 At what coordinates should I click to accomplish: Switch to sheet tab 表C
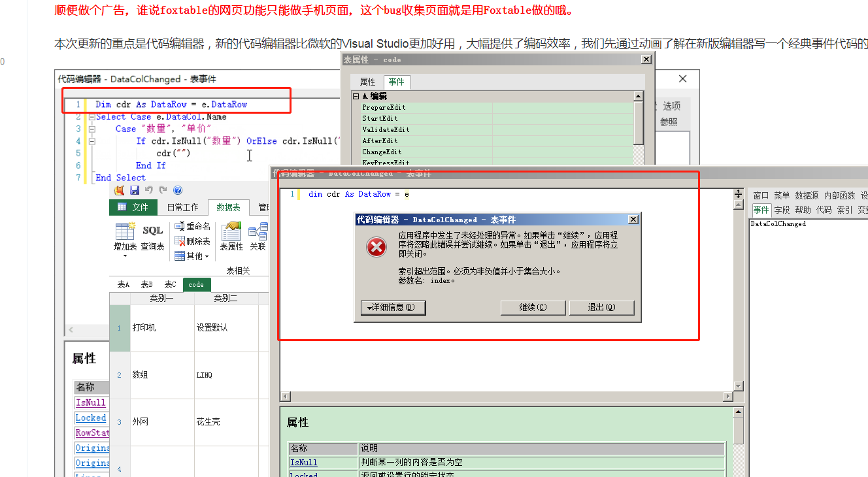(x=170, y=285)
